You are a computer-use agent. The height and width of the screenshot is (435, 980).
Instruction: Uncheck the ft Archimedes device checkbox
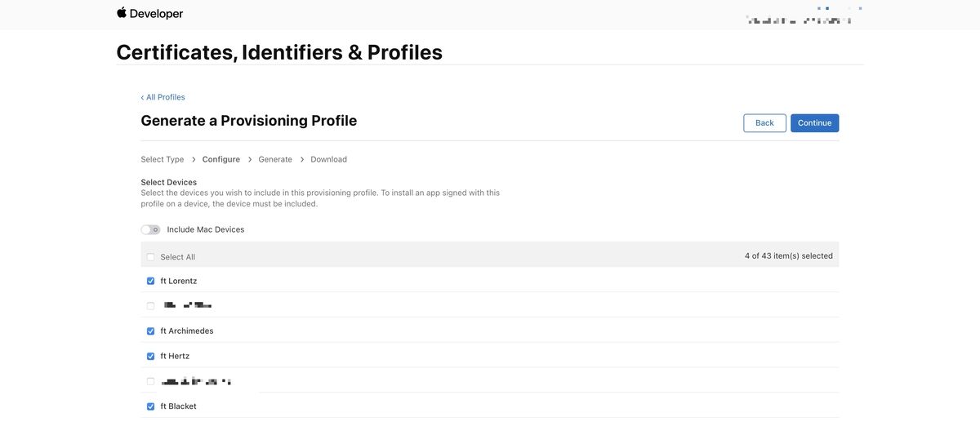click(x=150, y=331)
